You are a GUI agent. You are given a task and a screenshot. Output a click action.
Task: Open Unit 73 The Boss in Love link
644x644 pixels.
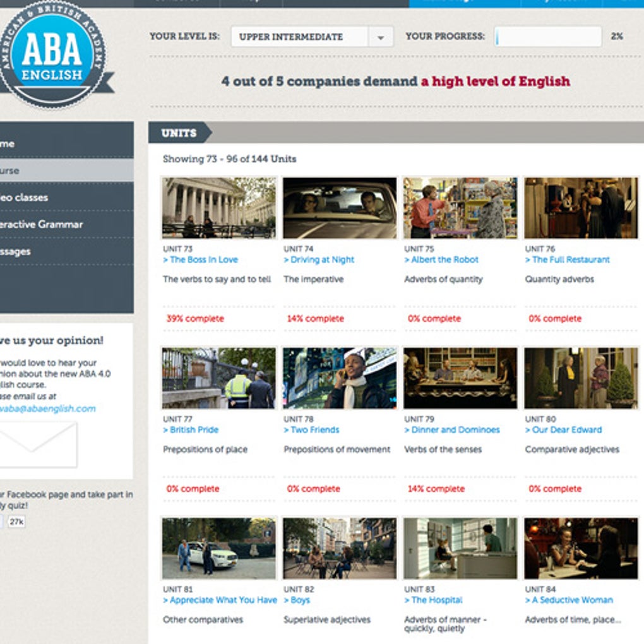point(200,259)
